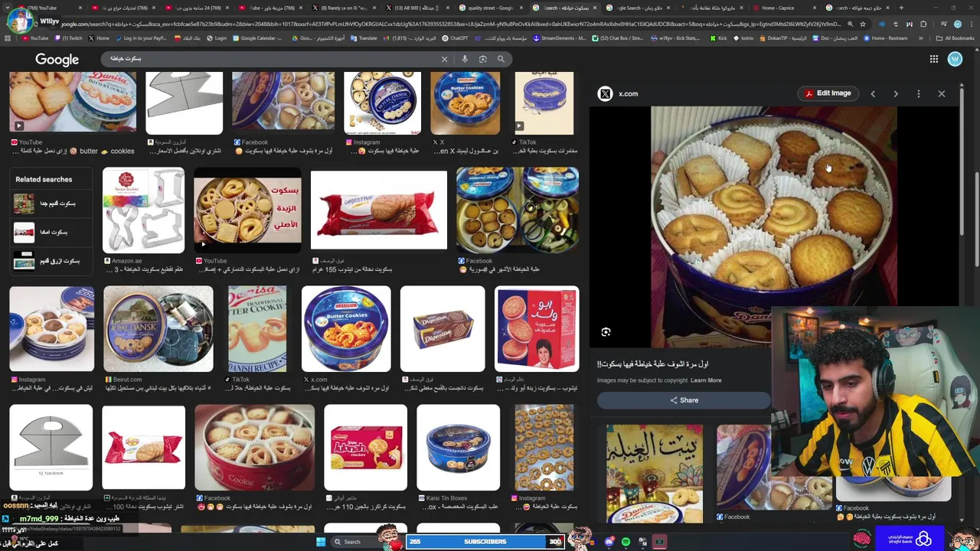This screenshot has width=980, height=551.
Task: Open the Kaisi Tin Boxes blue tin thumbnail
Action: (x=458, y=448)
